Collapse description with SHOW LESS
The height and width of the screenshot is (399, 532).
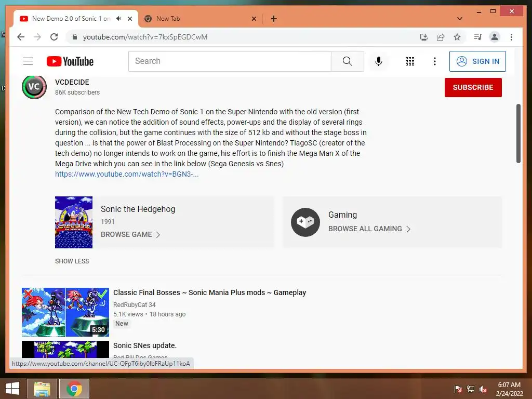pos(72,261)
